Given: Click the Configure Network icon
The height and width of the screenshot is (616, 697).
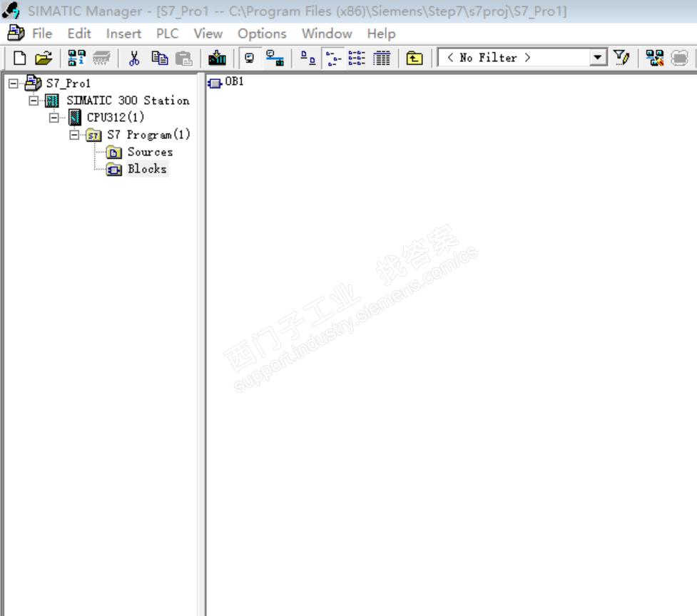Looking at the screenshot, I should tap(654, 58).
